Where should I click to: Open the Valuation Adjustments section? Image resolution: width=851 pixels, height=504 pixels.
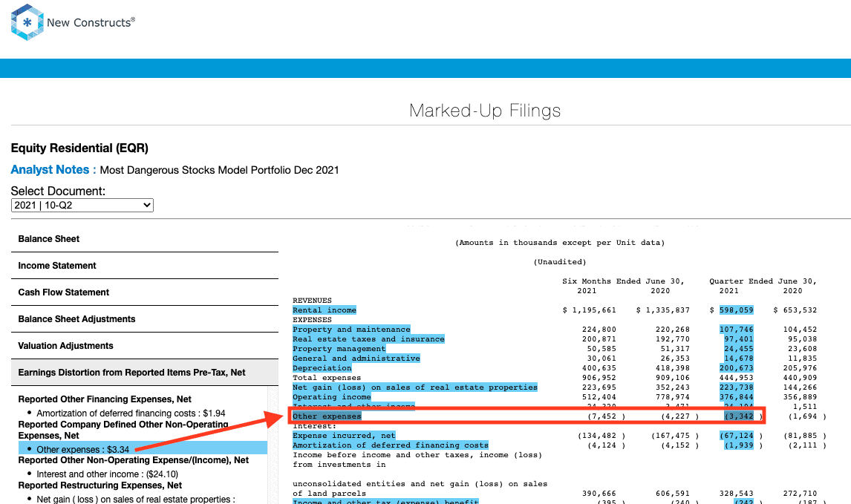(x=144, y=346)
